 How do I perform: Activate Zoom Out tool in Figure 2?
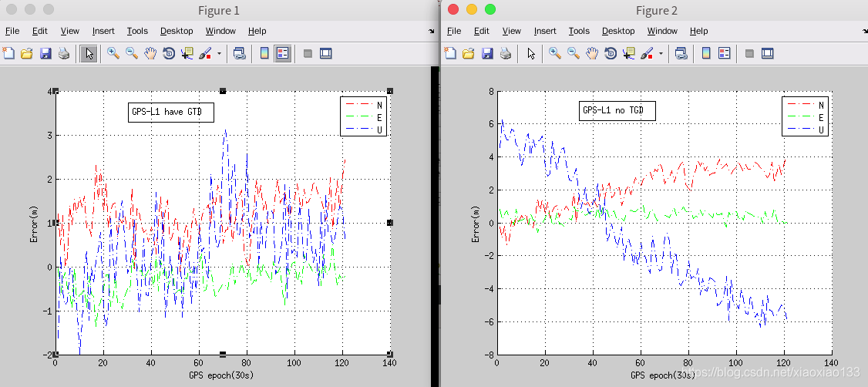[x=574, y=53]
